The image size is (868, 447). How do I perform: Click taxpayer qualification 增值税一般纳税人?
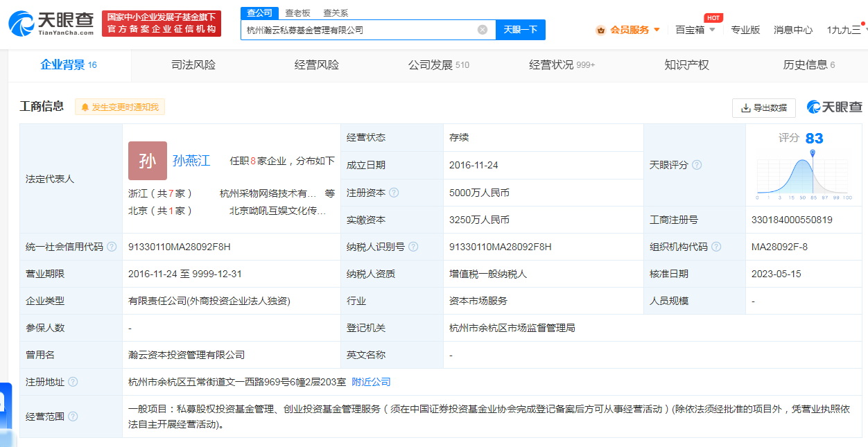tap(488, 274)
